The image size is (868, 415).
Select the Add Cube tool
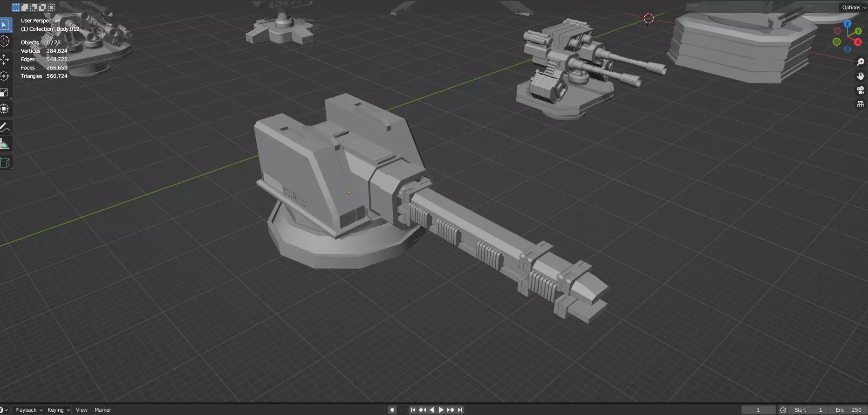pos(5,163)
